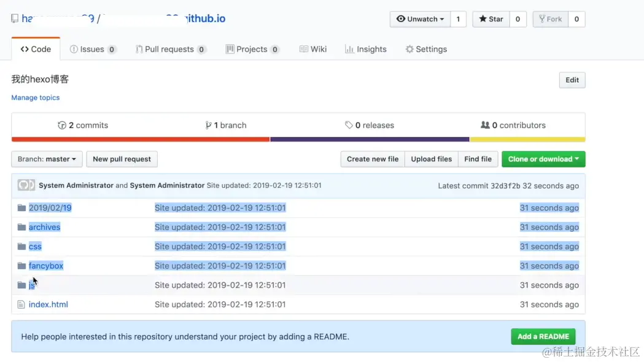This screenshot has height=362, width=644.
Task: Click the js folder icon
Action: [x=21, y=285]
